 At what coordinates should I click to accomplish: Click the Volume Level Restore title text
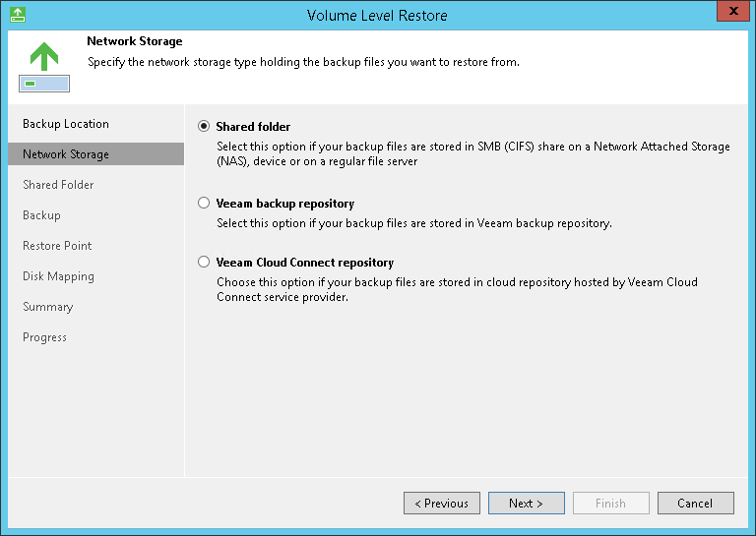click(377, 15)
